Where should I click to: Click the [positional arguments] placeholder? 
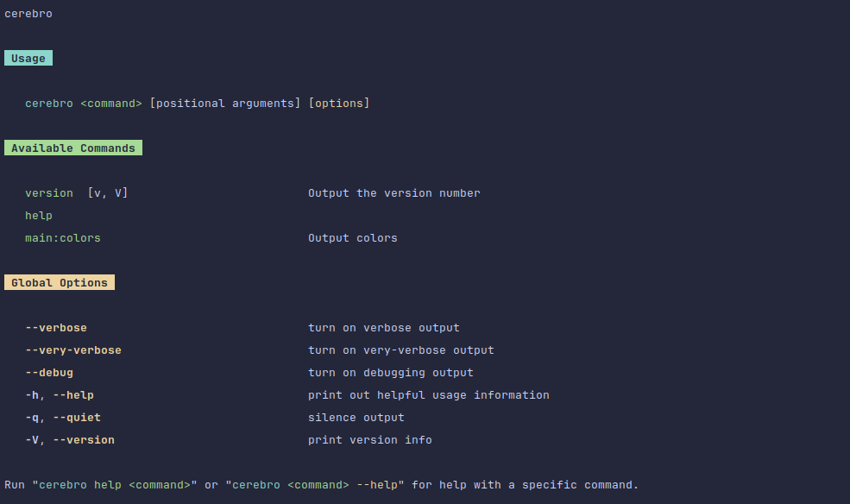(x=225, y=104)
